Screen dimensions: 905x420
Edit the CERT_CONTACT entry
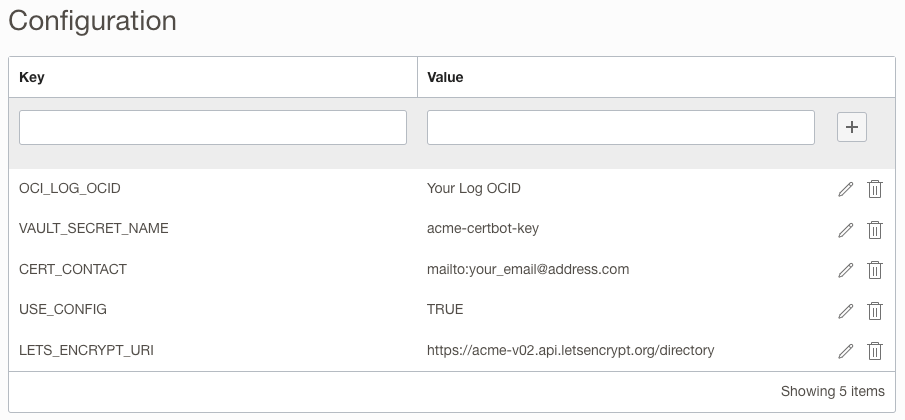coord(846,270)
